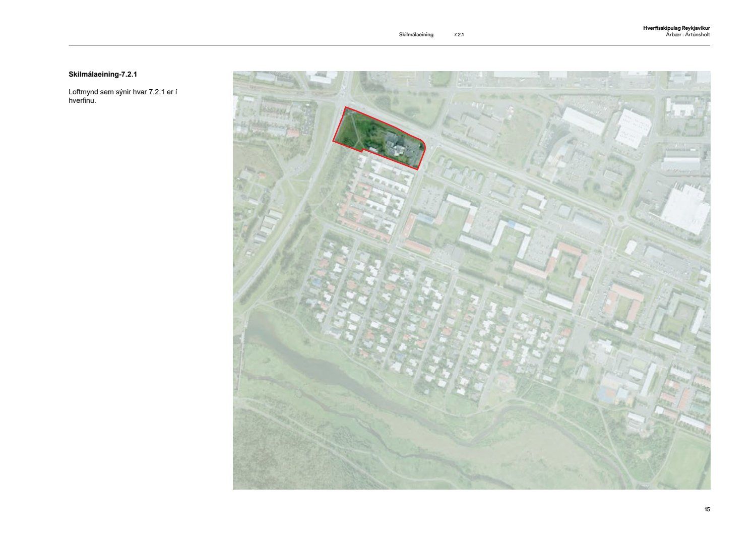The image size is (756, 535).
Task: Click the building inside the red-outlined area
Action: pyautogui.click(x=398, y=146)
